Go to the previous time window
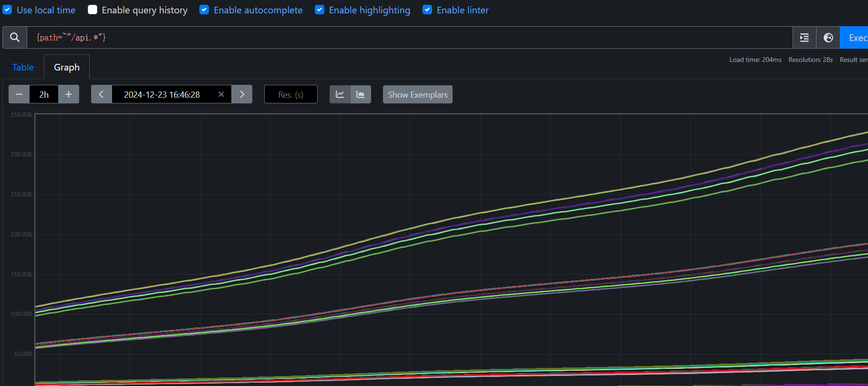 101,94
